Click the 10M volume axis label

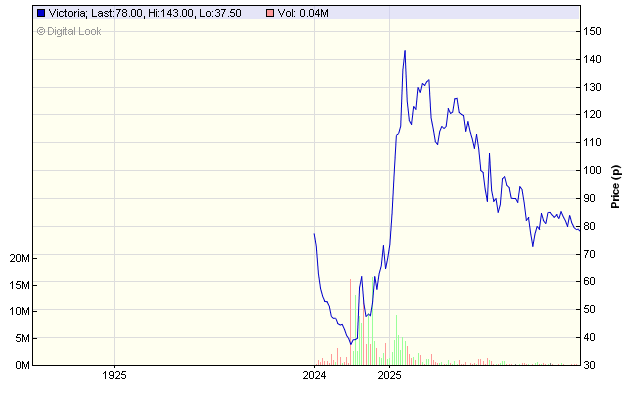[x=20, y=311]
